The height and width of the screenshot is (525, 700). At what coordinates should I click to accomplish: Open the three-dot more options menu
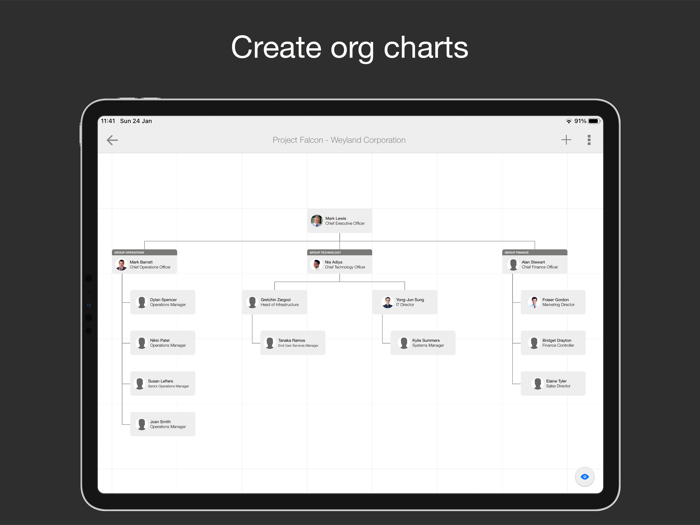coord(589,140)
